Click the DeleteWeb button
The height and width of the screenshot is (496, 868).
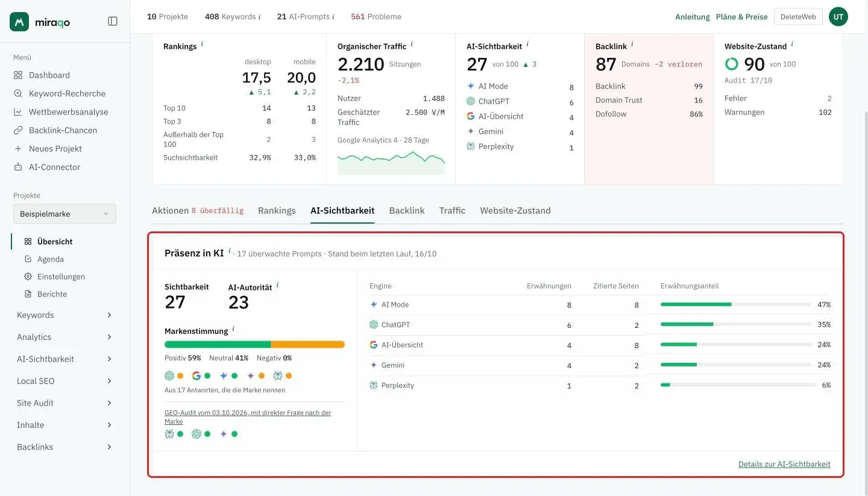coord(798,17)
